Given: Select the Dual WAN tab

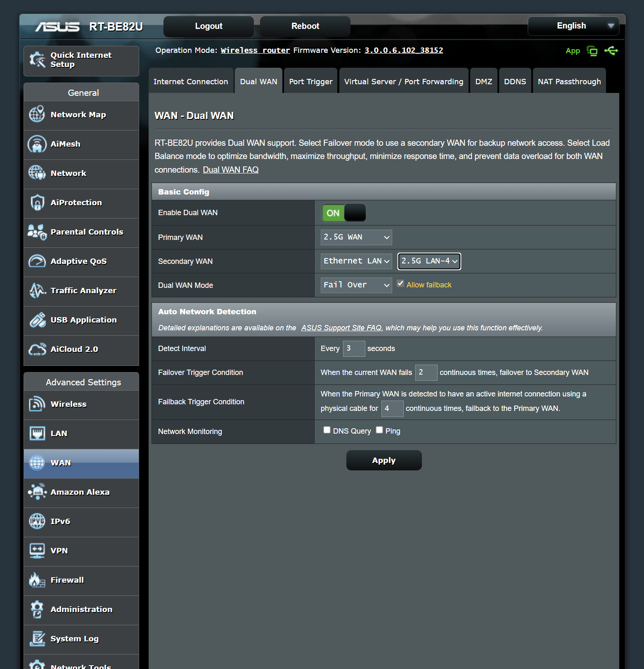Looking at the screenshot, I should click(259, 81).
